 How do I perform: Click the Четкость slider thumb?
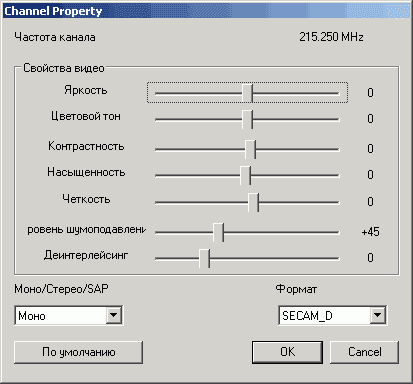253,202
